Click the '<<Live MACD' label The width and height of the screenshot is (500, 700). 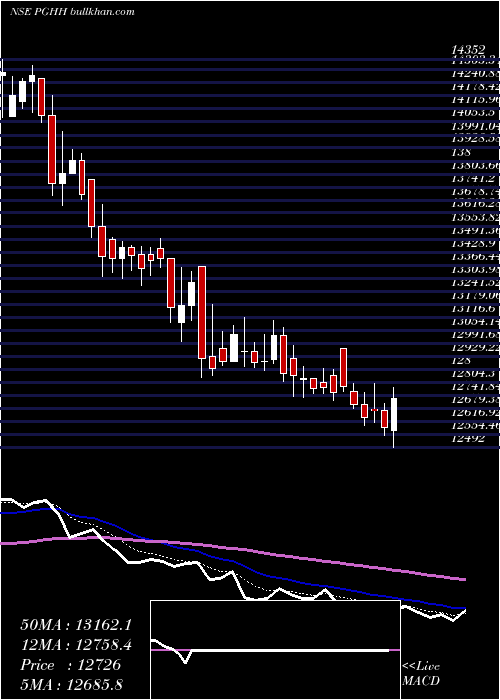421,673
